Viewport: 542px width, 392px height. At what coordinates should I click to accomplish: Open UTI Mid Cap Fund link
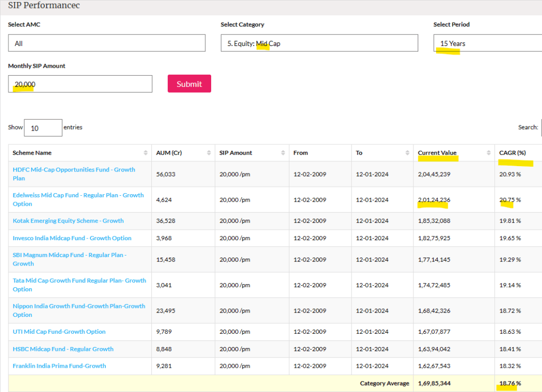59,332
